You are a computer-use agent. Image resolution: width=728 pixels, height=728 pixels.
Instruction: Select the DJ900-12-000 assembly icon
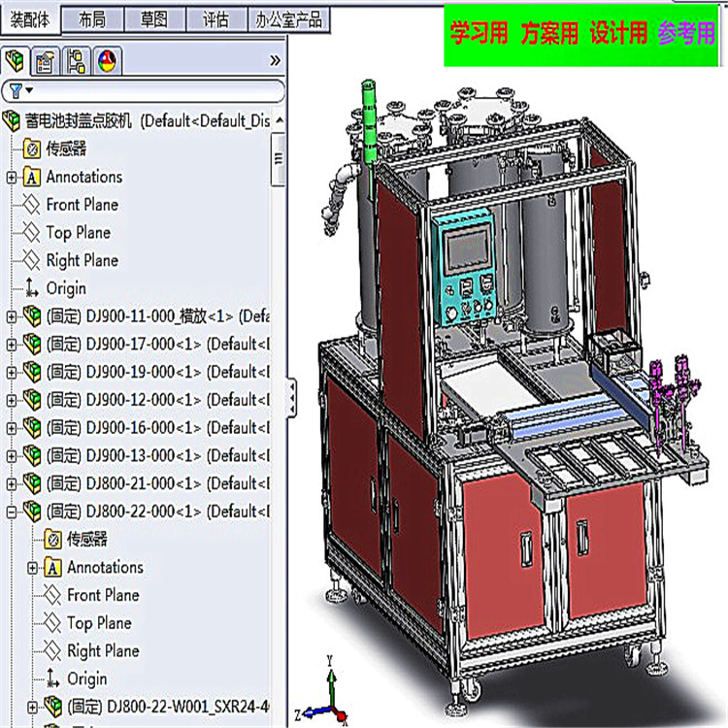[x=32, y=400]
